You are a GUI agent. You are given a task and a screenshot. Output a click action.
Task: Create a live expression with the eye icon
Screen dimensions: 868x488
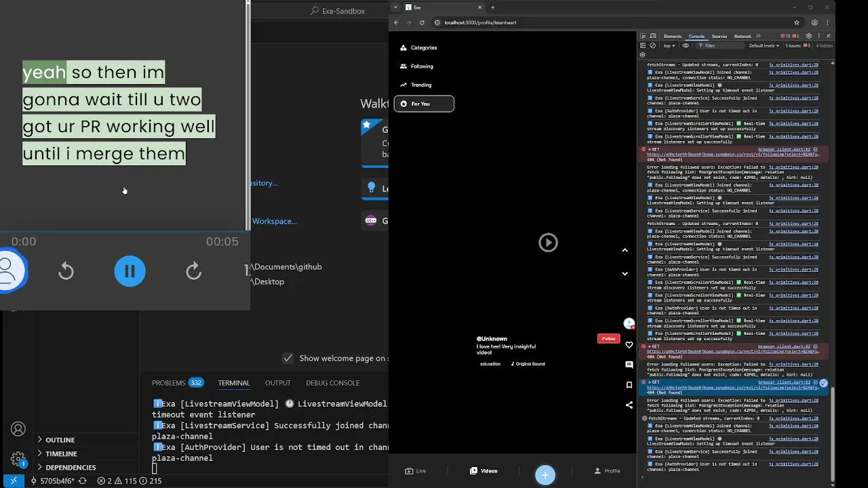coord(686,45)
